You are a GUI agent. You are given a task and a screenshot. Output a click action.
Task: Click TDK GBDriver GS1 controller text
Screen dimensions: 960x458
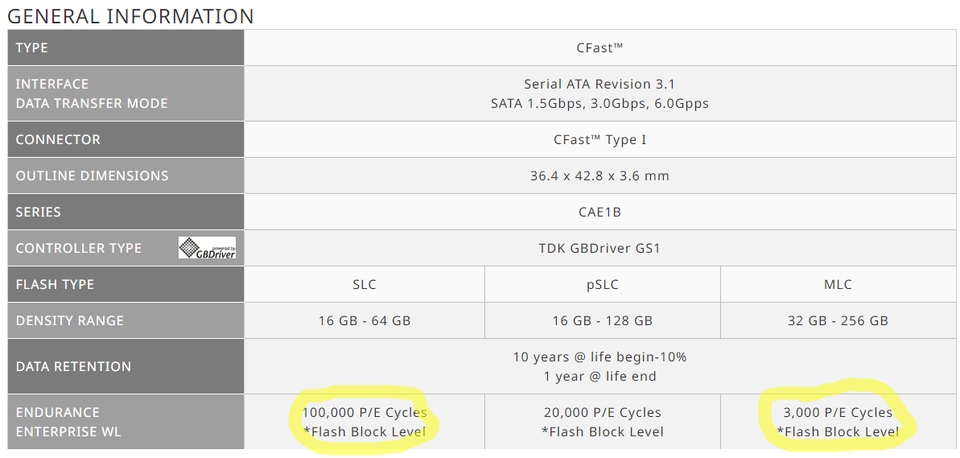[599, 248]
